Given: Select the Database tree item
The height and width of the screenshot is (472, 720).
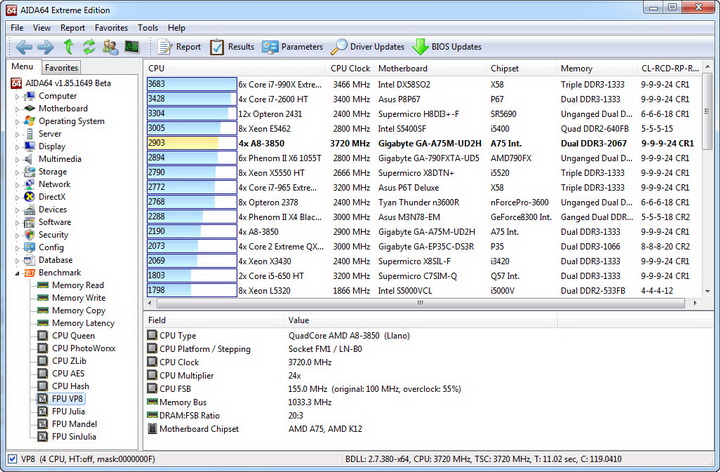Looking at the screenshot, I should click(x=56, y=260).
